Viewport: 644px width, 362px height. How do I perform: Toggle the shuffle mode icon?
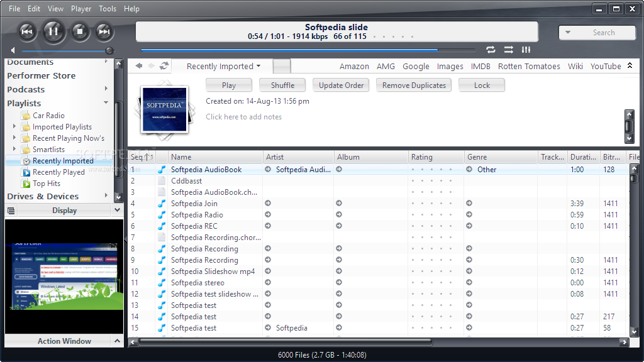(x=508, y=50)
